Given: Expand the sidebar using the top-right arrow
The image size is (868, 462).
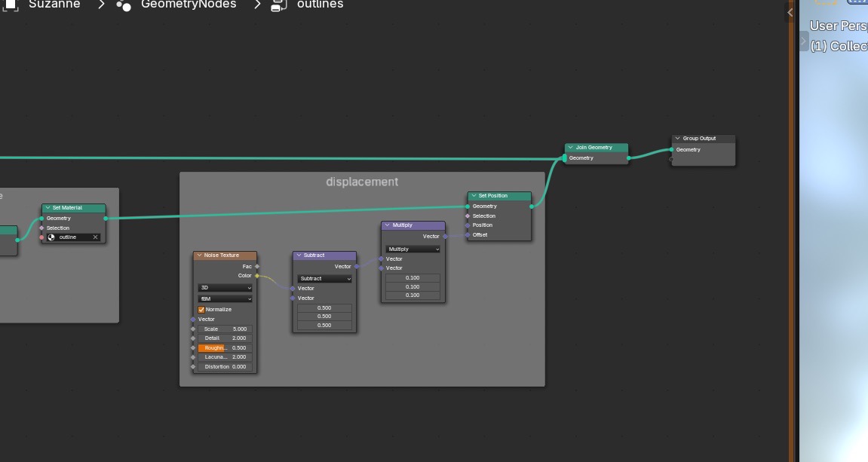Looking at the screenshot, I should tap(790, 12).
